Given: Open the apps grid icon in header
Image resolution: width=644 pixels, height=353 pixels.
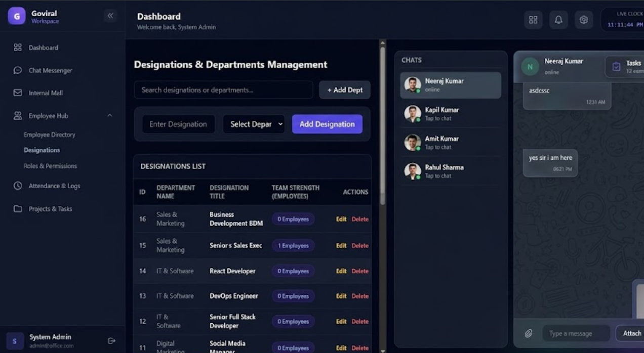Looking at the screenshot, I should [x=533, y=20].
